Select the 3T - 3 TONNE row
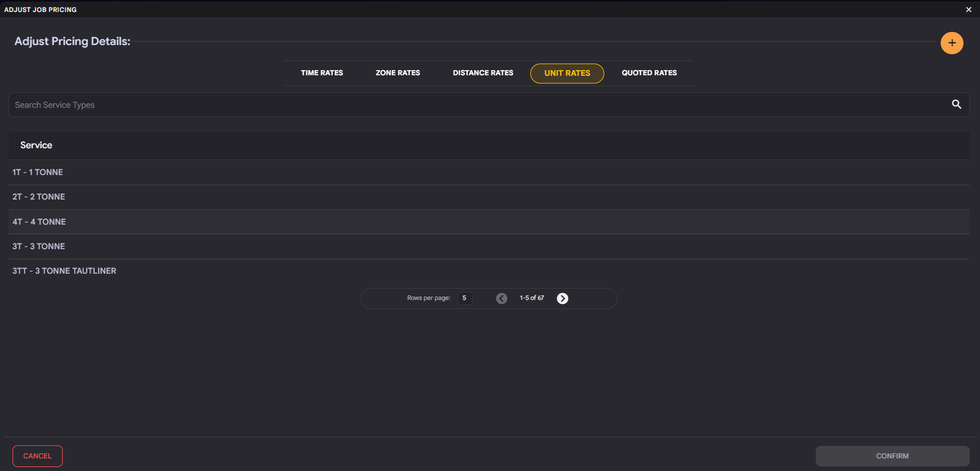 489,246
